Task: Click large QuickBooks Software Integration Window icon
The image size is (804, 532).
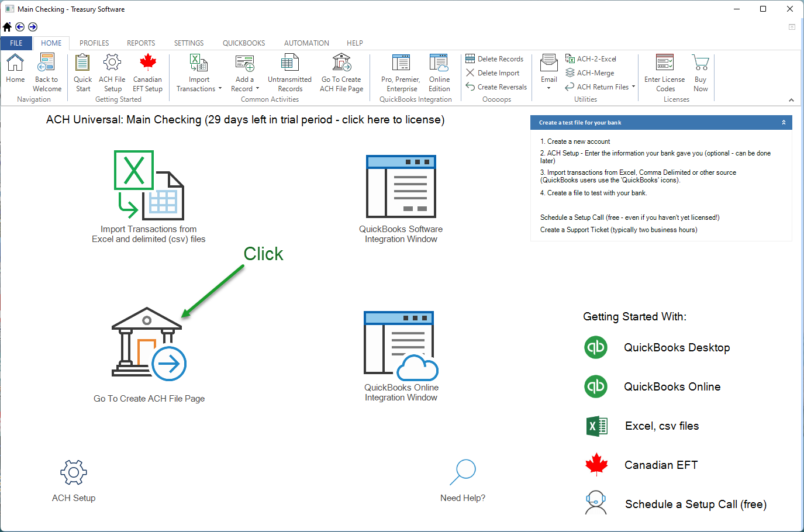Action: point(401,186)
